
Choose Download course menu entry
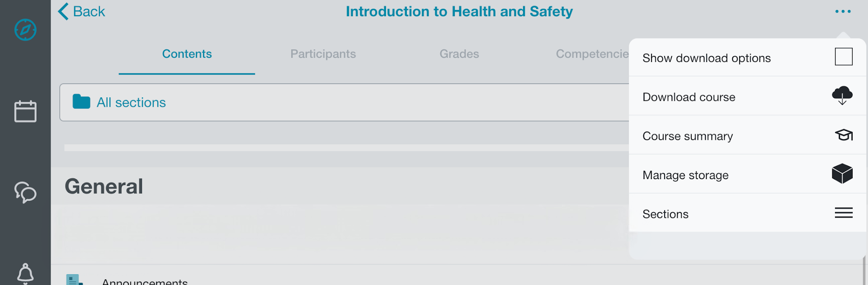[x=747, y=96]
